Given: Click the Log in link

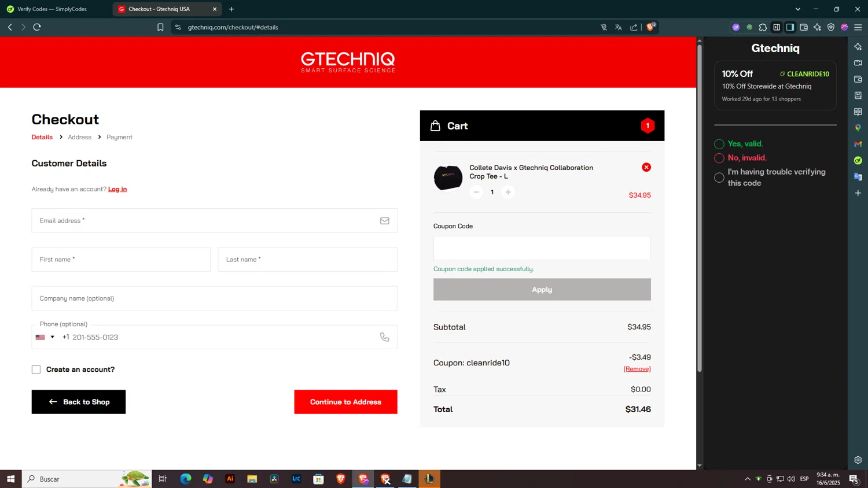Looking at the screenshot, I should [x=117, y=189].
